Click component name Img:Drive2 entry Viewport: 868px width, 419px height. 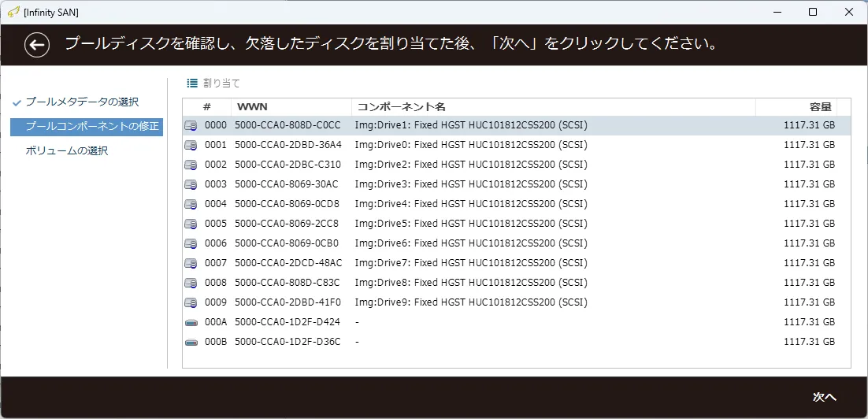[x=471, y=165]
